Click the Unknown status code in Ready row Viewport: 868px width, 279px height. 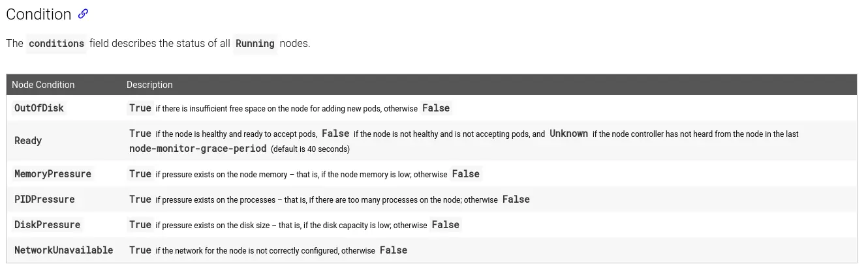coord(568,134)
